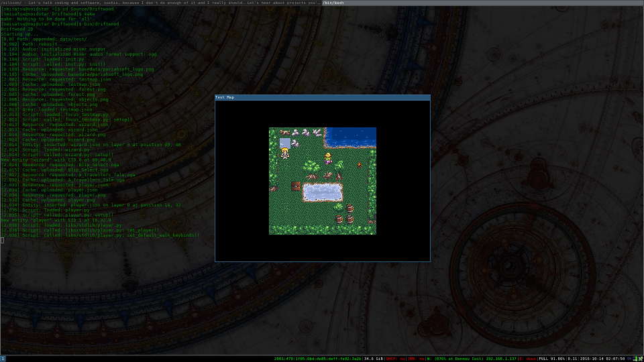
Task: Click the date and time in status bar
Action: click(x=602, y=359)
